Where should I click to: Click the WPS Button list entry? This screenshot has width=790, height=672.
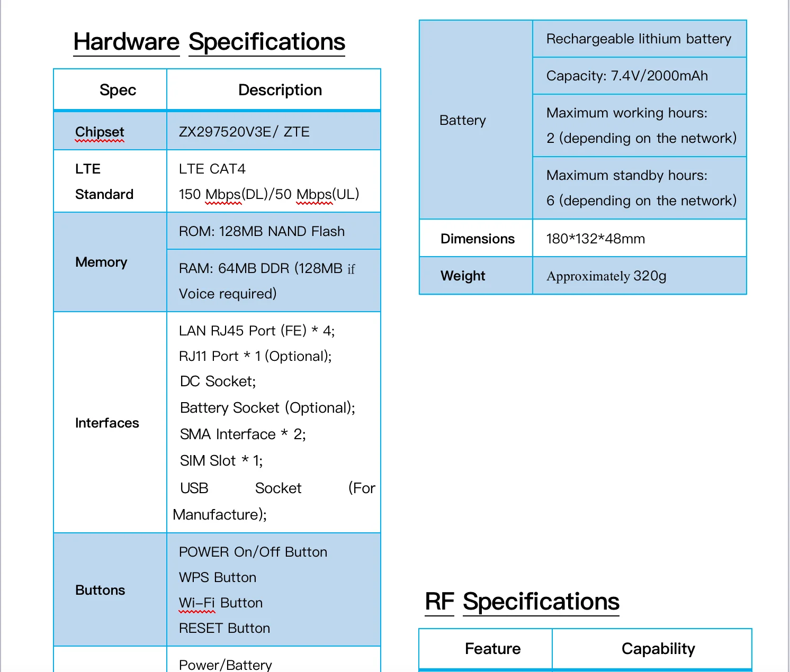[x=217, y=577]
